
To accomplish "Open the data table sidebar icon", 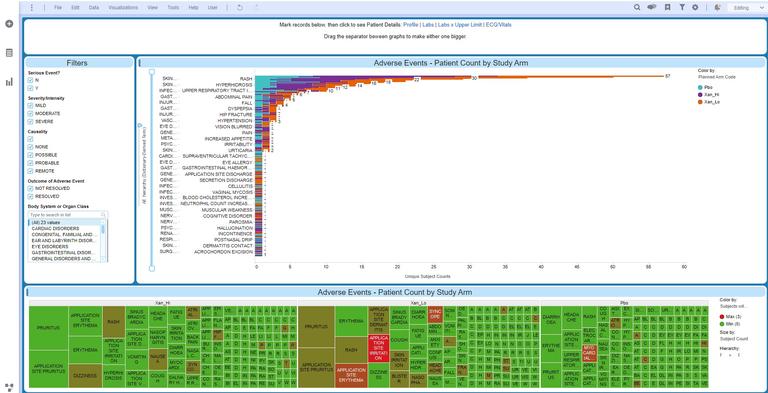I will point(9,53).
